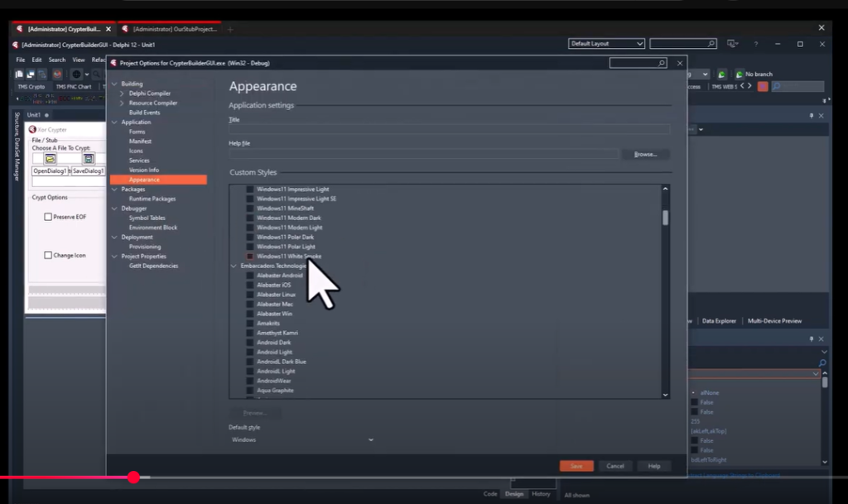Click the question mark help icon in title bar
Screen dimensions: 848x504
coord(755,44)
